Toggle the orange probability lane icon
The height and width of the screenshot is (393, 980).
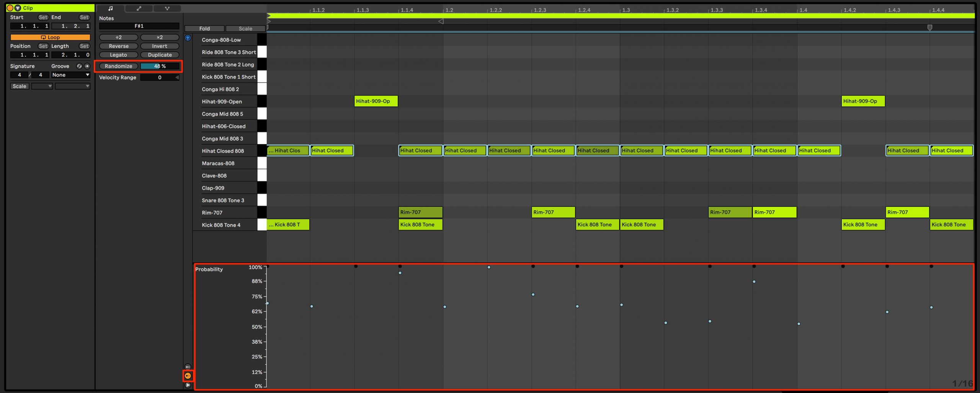[x=188, y=376]
